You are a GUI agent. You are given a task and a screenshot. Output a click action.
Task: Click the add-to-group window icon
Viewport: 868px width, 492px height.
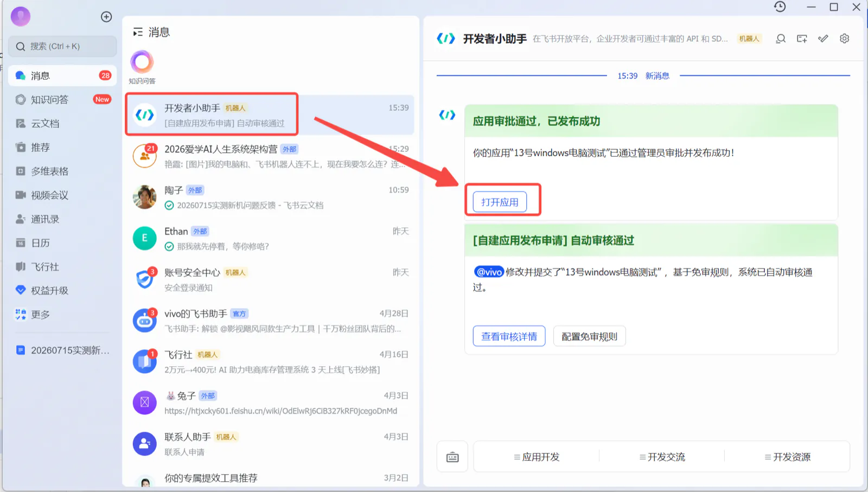pyautogui.click(x=802, y=39)
